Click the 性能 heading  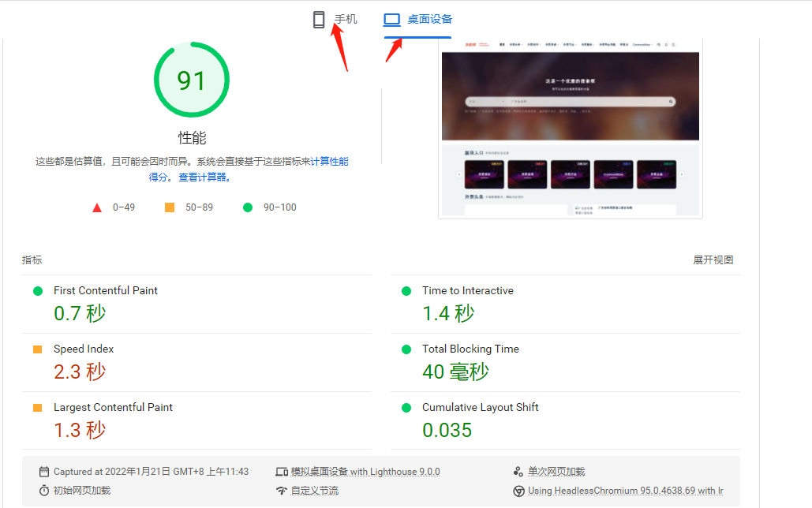point(192,138)
